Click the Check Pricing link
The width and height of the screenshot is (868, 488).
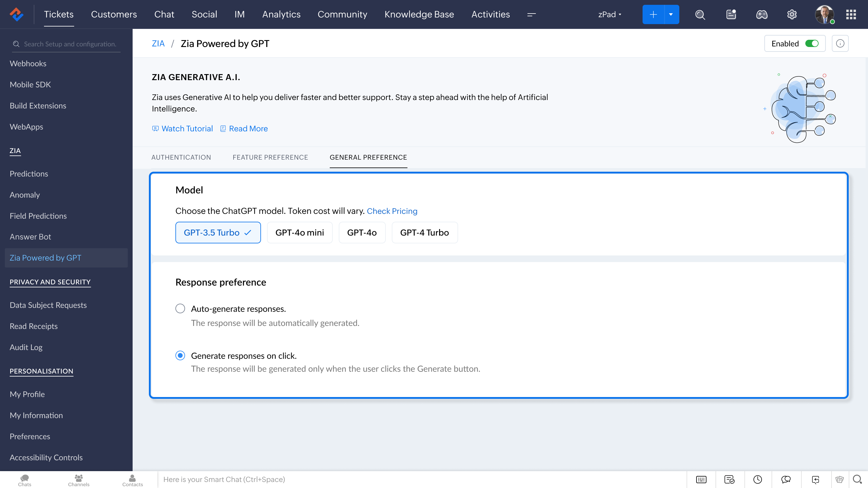(392, 211)
